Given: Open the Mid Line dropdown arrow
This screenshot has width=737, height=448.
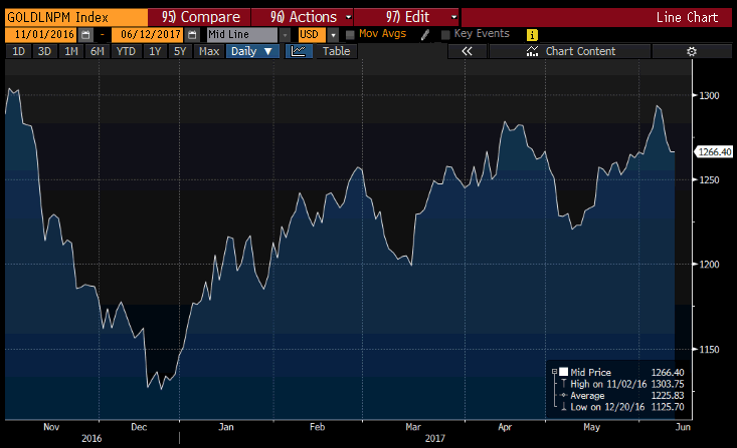Looking at the screenshot, I should tap(285, 35).
